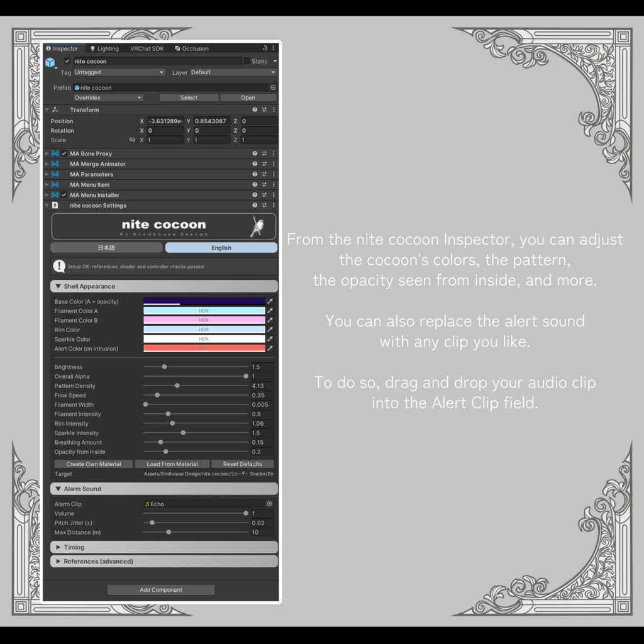Click the Opacity from Inside slider handle

coord(166,452)
